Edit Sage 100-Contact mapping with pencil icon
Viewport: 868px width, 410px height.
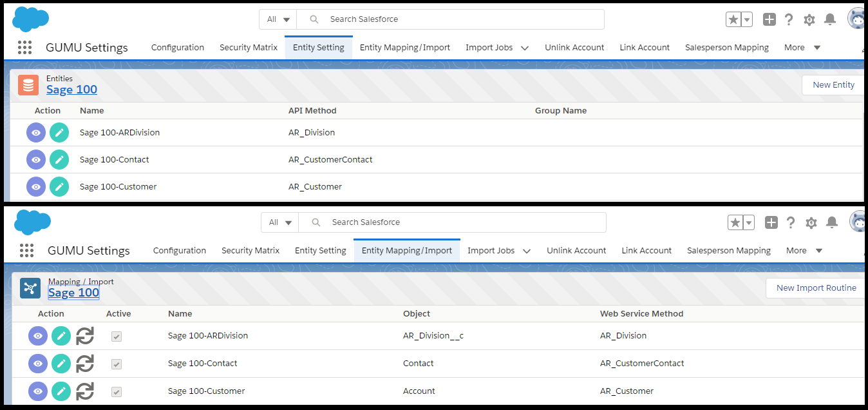click(x=61, y=364)
